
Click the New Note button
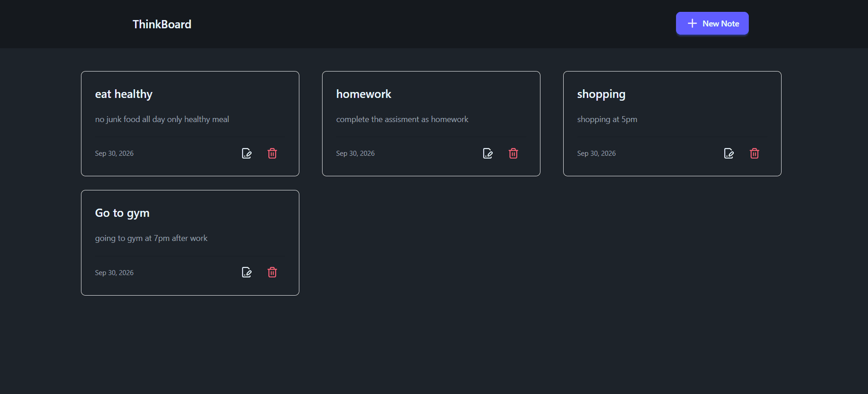click(x=712, y=23)
